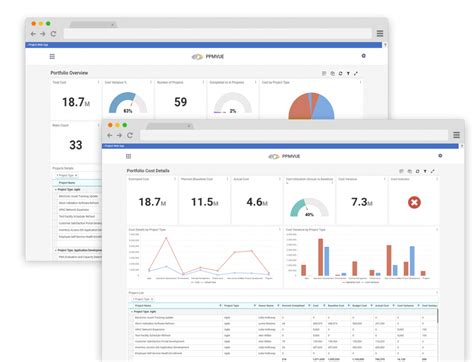Open options menu on the Cost Details by Project Type chart
The image size is (474, 362).
coord(279,230)
